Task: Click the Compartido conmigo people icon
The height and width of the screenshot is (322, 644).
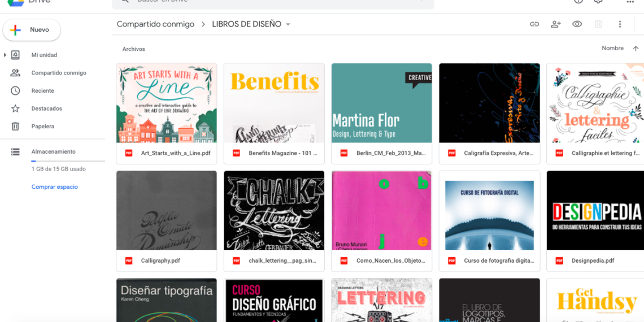Action: pyautogui.click(x=15, y=73)
